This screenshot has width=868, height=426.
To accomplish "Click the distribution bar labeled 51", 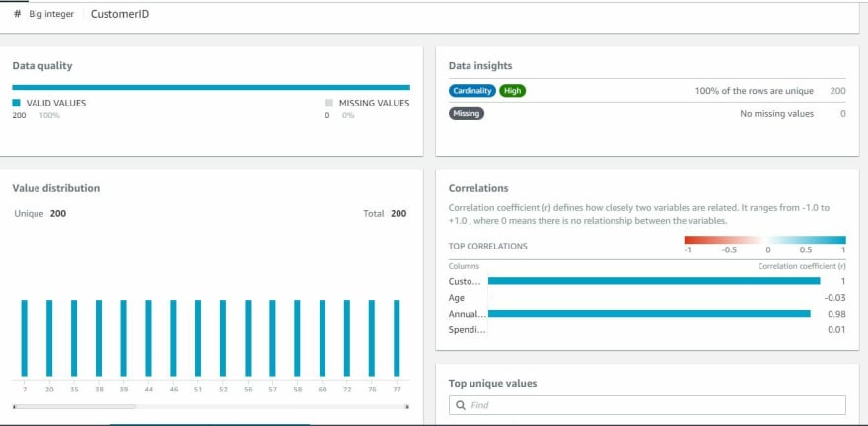I will (198, 338).
